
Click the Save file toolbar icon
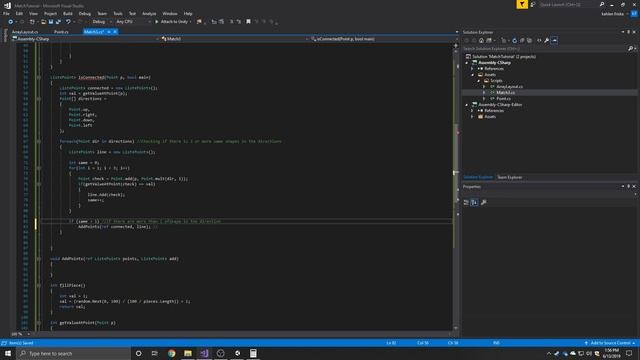click(x=51, y=22)
